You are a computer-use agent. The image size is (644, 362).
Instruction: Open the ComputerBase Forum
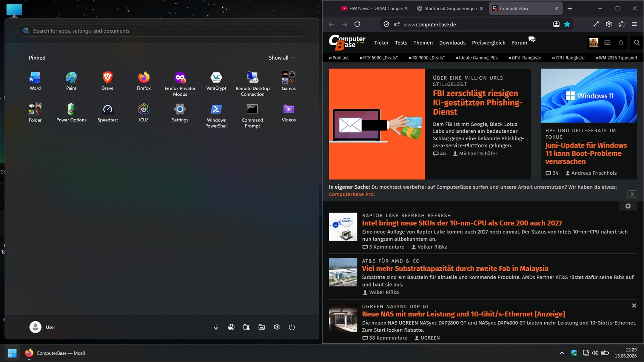click(x=519, y=43)
